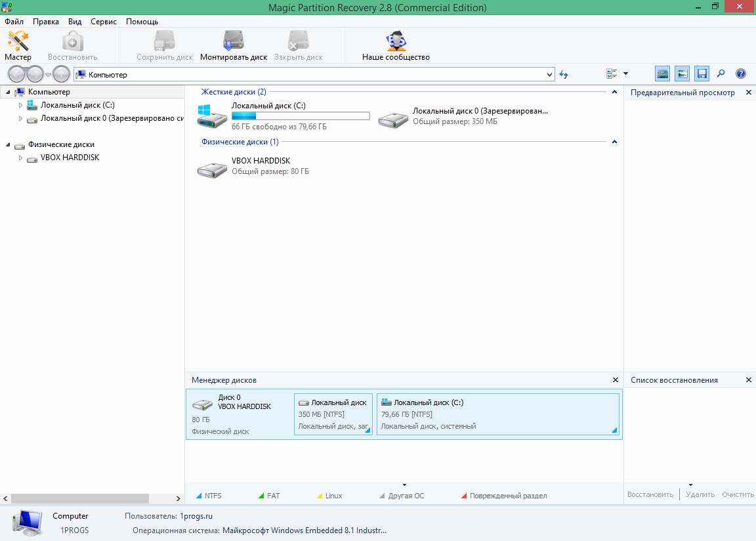Click the tree scroll left arrow
This screenshot has width=756, height=541.
[5, 498]
